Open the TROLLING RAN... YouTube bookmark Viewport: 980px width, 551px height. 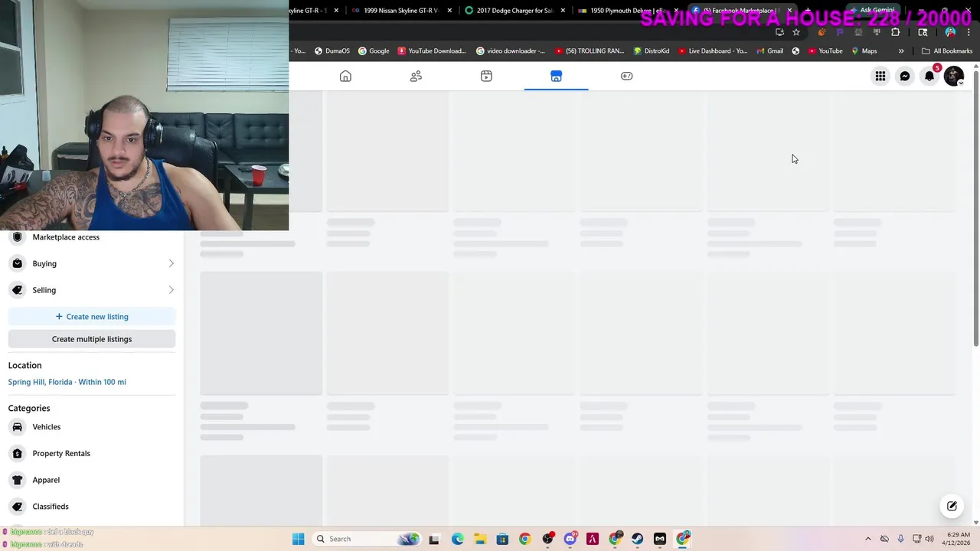590,51
